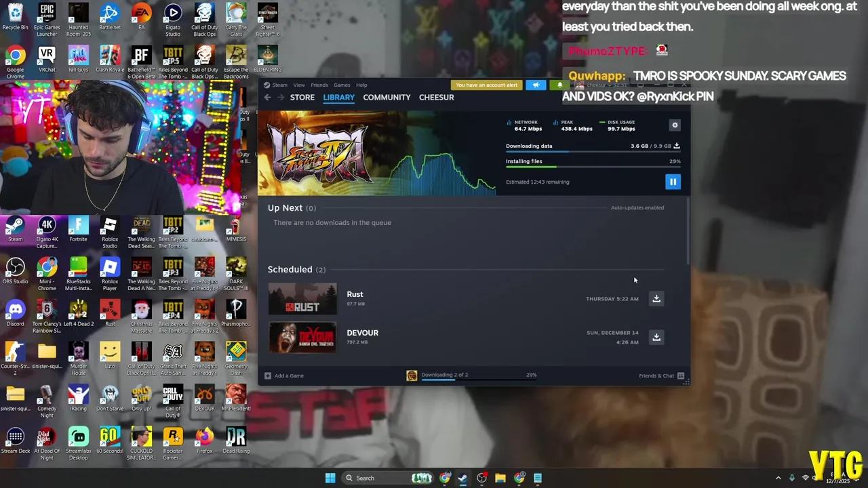The height and width of the screenshot is (488, 868).
Task: Go forward in Steam navigation
Action: (x=280, y=98)
